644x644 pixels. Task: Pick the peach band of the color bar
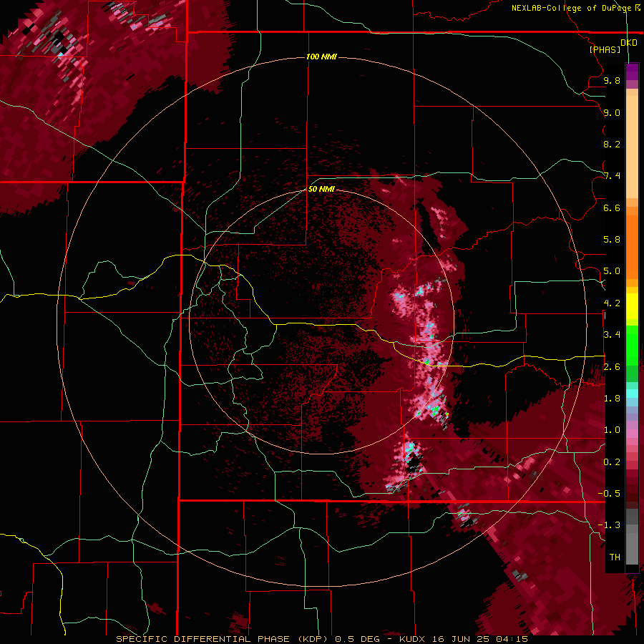pyautogui.click(x=632, y=144)
